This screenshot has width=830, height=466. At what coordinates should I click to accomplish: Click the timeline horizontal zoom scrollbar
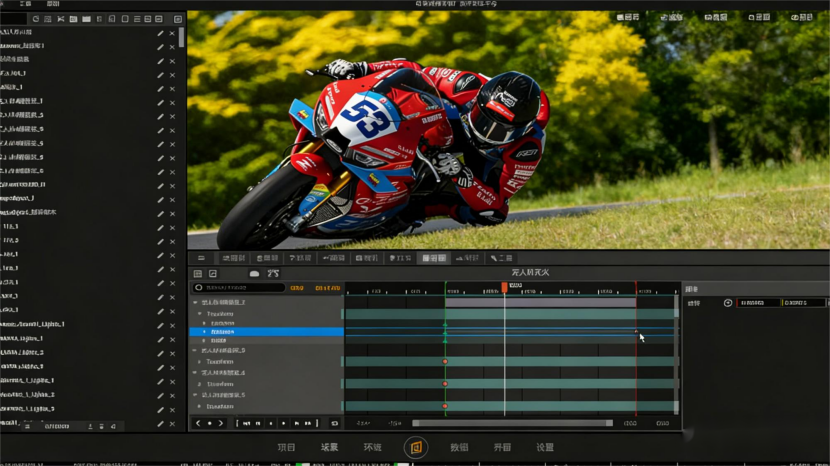512,423
